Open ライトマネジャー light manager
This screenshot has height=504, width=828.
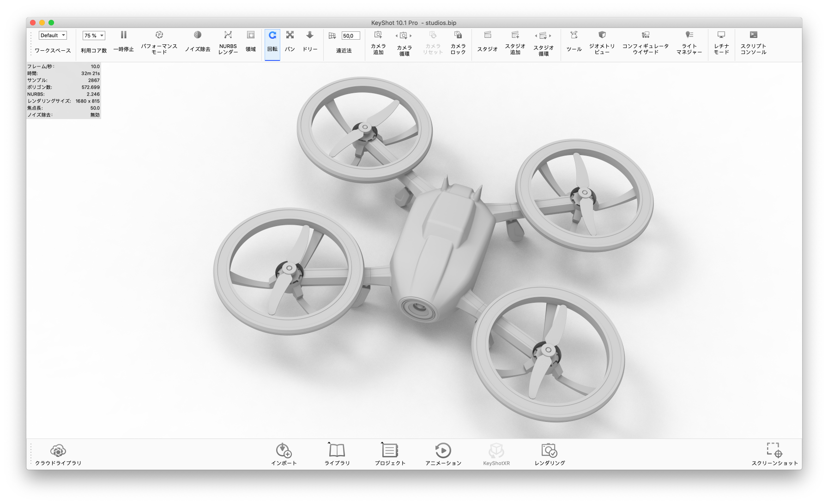point(689,42)
